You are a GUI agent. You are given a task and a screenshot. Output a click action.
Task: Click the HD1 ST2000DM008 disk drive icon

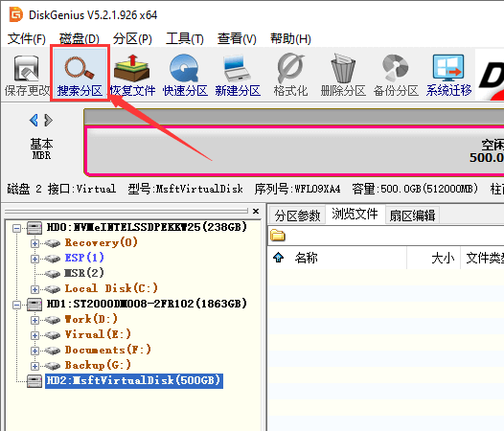pos(34,305)
